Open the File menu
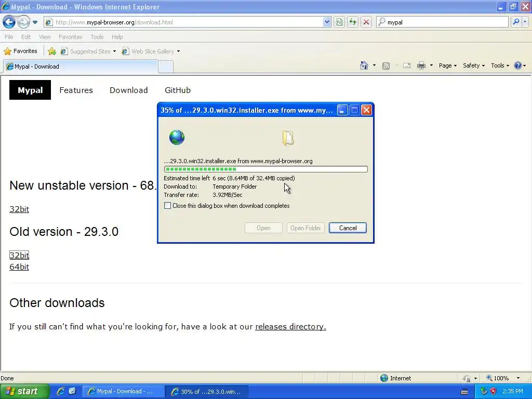The width and height of the screenshot is (532, 399). click(9, 37)
